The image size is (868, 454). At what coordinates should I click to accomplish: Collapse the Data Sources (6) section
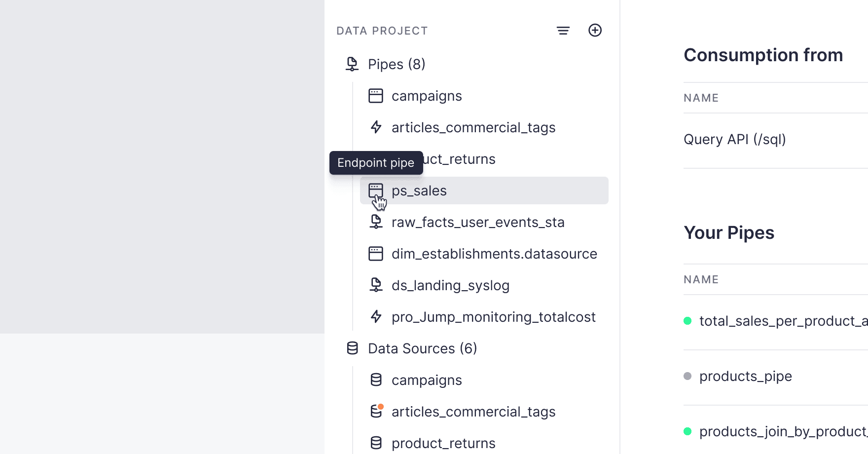point(423,348)
